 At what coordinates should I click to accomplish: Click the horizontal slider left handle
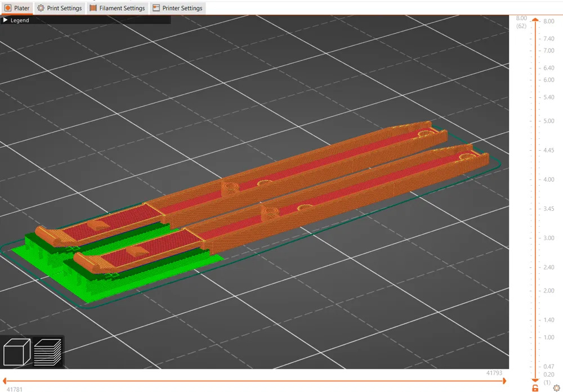click(x=5, y=381)
